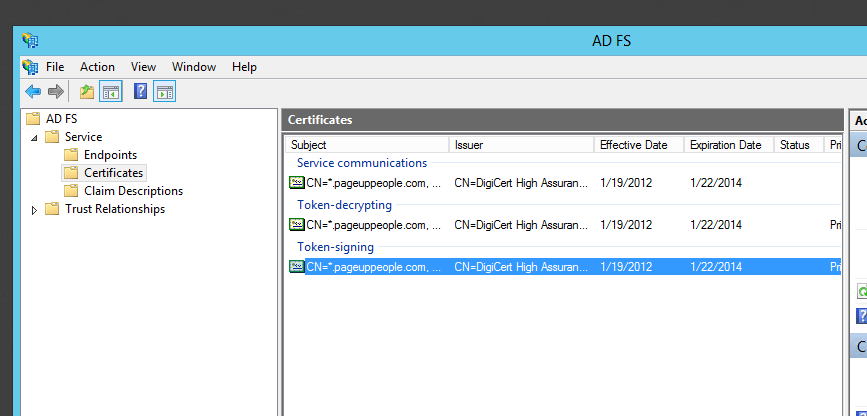
Task: Open the File menu
Action: (x=55, y=67)
